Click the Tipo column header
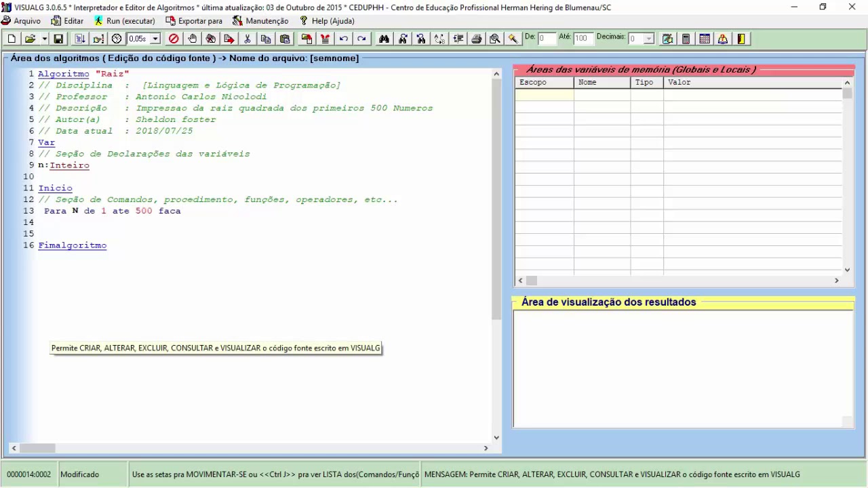The image size is (868, 488). (647, 82)
